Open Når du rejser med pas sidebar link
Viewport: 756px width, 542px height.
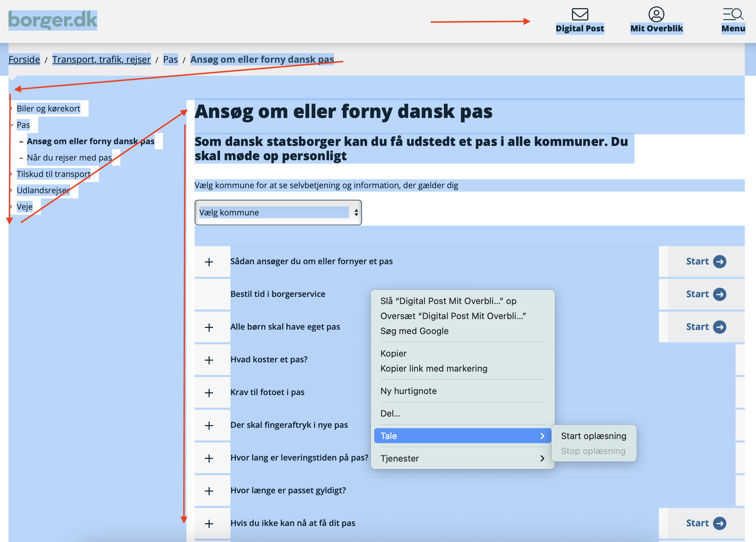point(70,157)
